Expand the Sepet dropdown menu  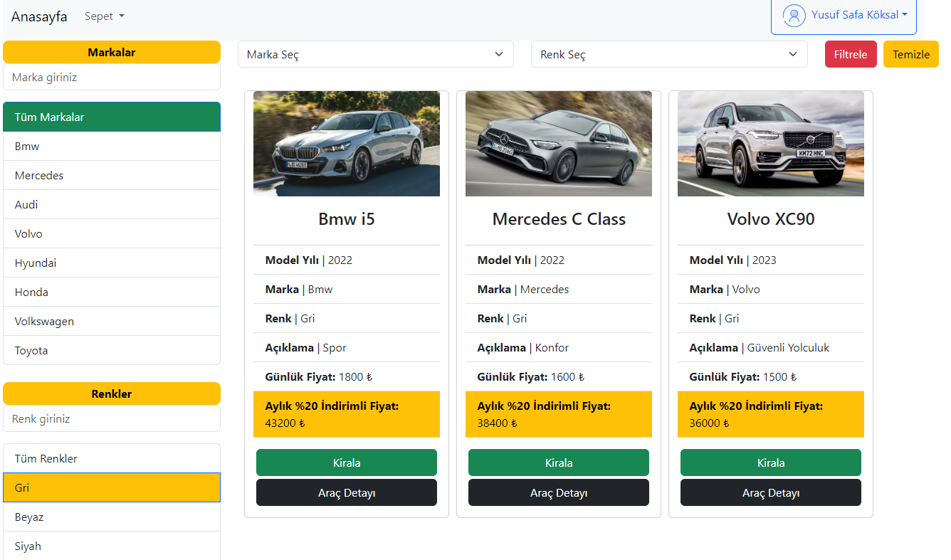coord(105,16)
